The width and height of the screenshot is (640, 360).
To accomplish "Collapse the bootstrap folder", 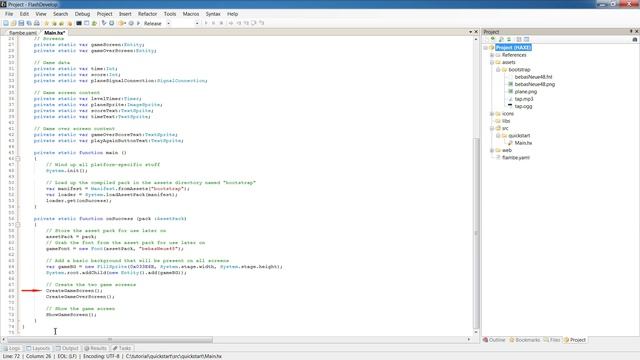I will coord(498,69).
